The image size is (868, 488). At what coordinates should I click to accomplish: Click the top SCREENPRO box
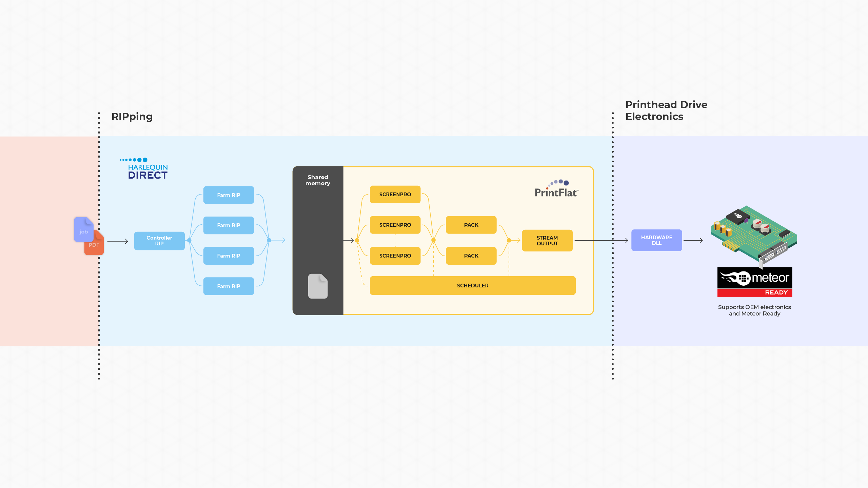(x=395, y=194)
